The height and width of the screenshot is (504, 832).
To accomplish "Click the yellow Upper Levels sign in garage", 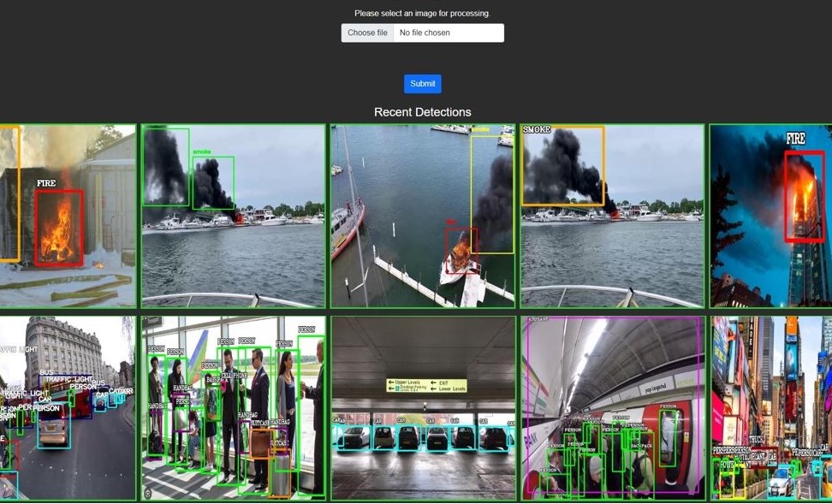I will (x=426, y=385).
